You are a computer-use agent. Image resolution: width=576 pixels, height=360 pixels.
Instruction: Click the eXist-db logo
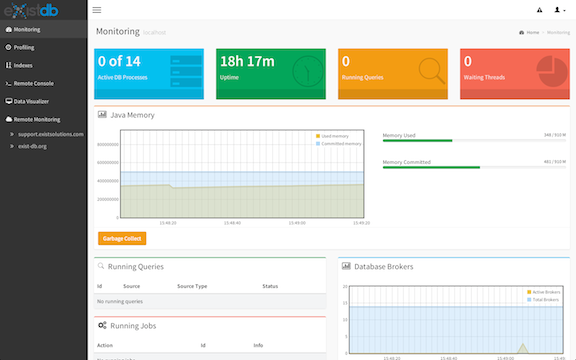31,10
